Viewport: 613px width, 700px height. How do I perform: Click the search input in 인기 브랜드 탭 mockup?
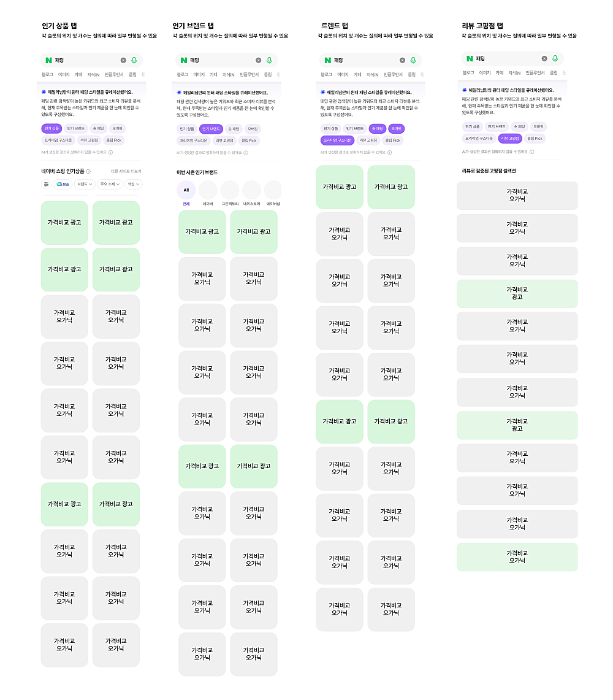221,60
